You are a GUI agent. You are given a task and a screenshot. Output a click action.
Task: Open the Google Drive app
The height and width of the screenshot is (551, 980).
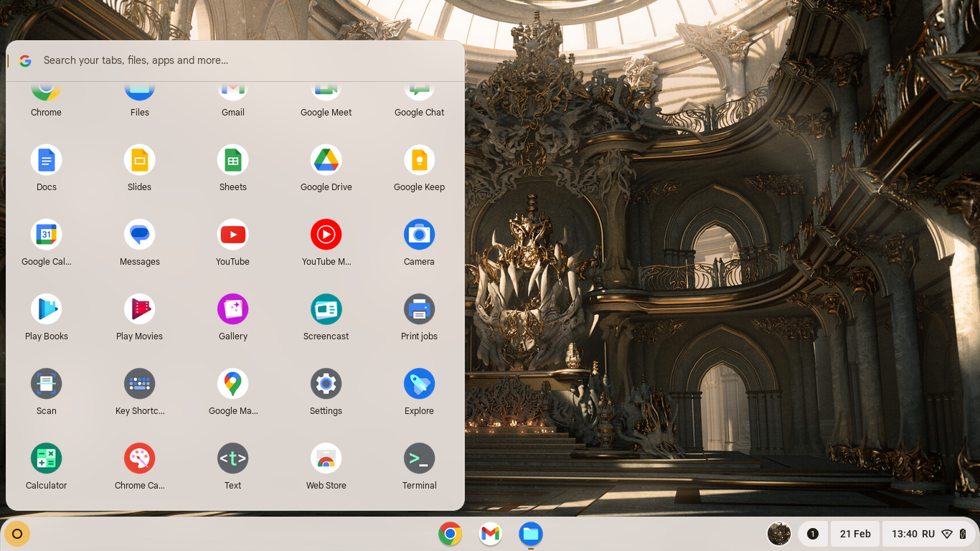[326, 160]
